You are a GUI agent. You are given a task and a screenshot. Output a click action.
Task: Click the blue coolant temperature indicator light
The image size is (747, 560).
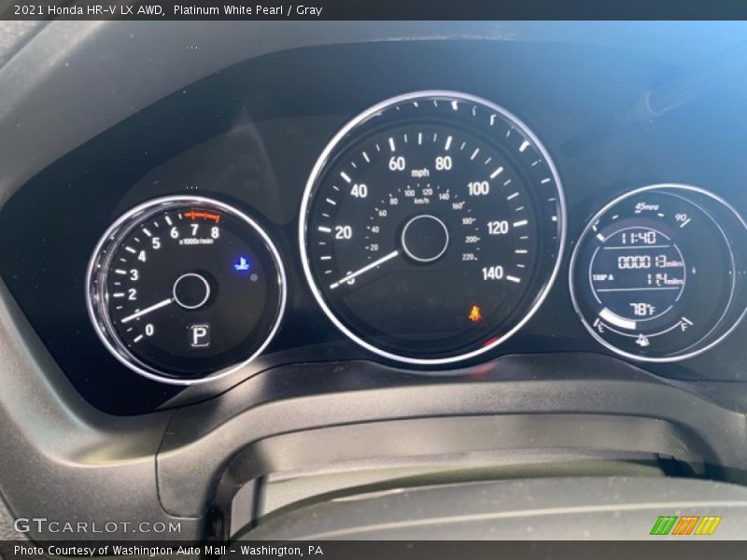point(243,263)
